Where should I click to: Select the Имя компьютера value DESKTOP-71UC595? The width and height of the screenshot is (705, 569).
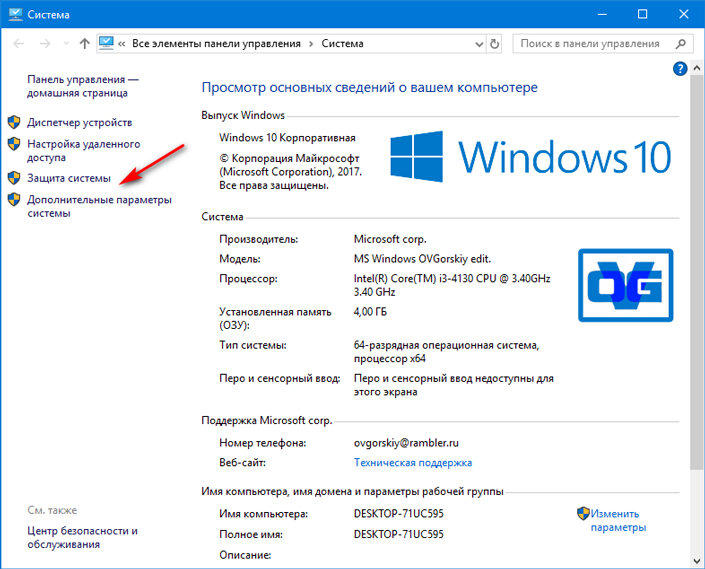tap(398, 513)
